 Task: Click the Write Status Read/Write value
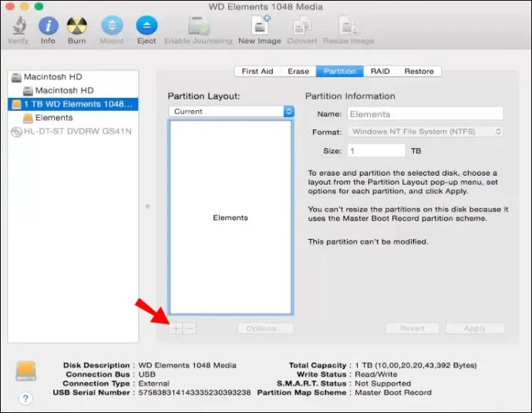(376, 374)
